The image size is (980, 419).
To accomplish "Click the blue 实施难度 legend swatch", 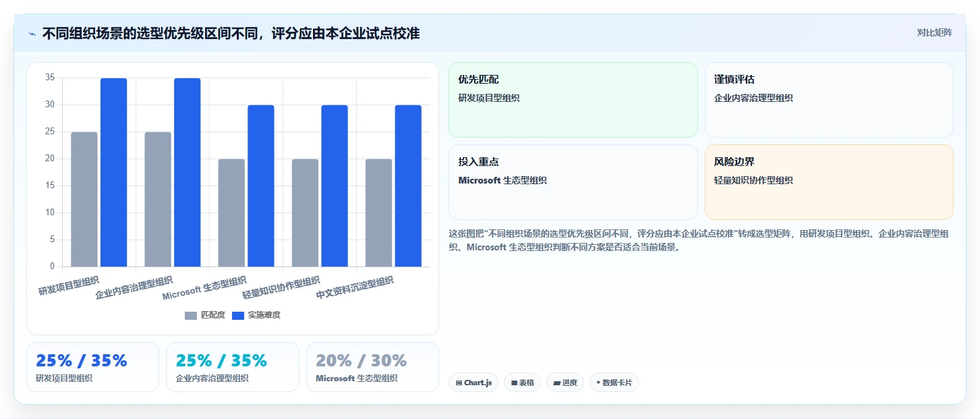I will pos(238,316).
